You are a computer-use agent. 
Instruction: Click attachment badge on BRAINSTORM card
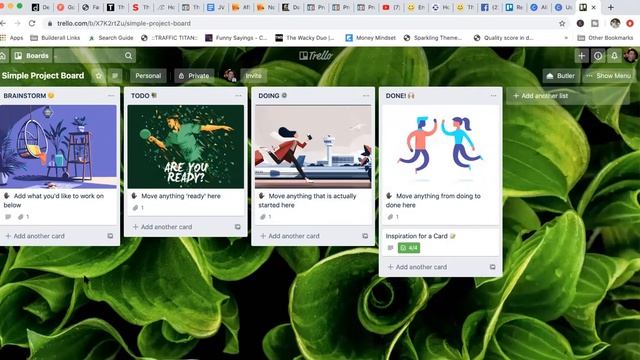[23, 217]
